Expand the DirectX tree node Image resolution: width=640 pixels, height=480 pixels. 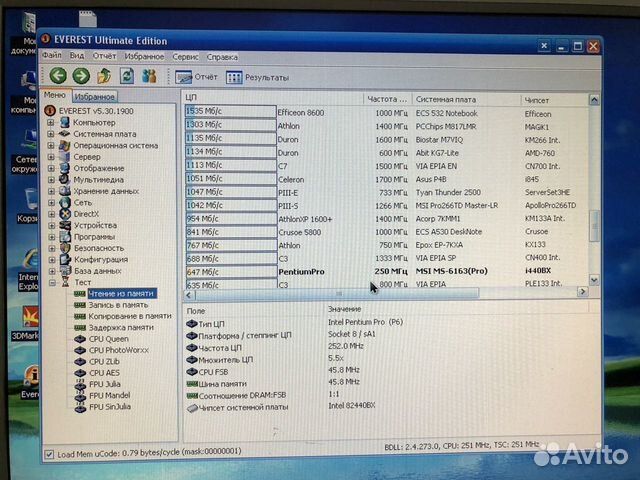tap(51, 214)
